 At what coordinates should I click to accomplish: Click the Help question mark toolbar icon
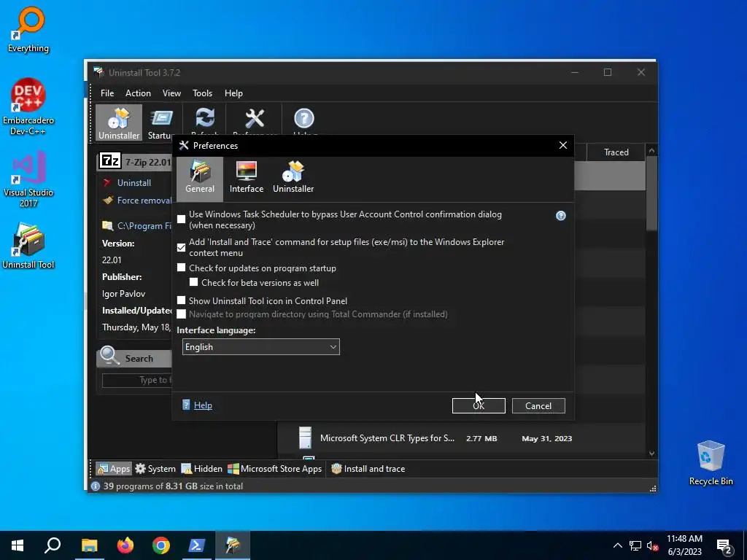304,119
